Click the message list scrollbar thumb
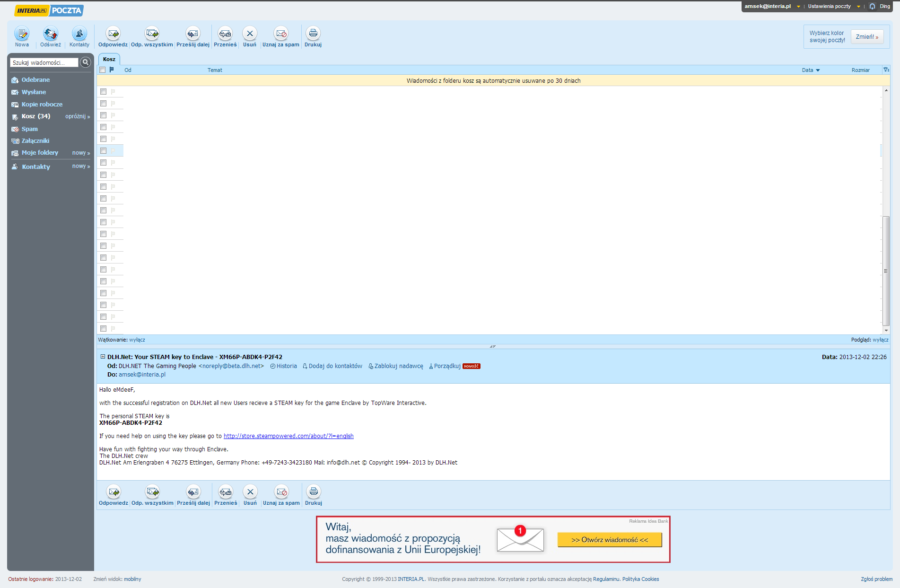 tap(886, 271)
